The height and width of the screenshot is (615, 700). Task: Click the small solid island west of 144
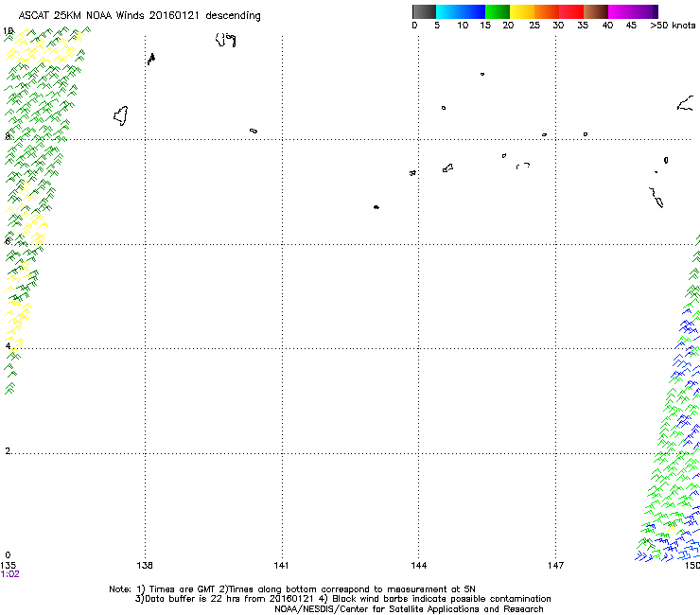pyautogui.click(x=376, y=207)
